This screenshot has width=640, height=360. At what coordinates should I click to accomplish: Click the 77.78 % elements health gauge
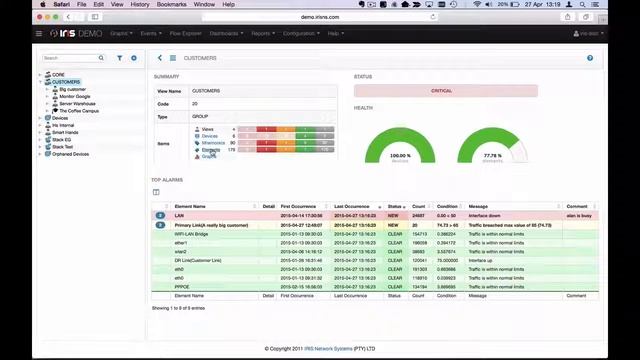click(492, 146)
